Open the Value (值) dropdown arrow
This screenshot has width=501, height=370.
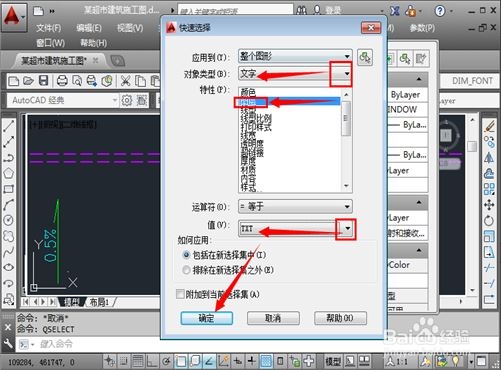348,229
